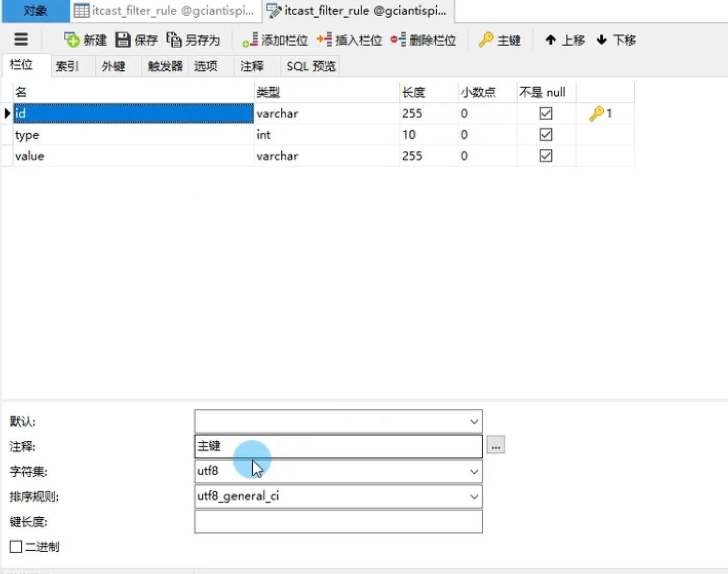Select the itcast_filter_rule design tab
Screen dimensions: 728x574
tap(359, 10)
